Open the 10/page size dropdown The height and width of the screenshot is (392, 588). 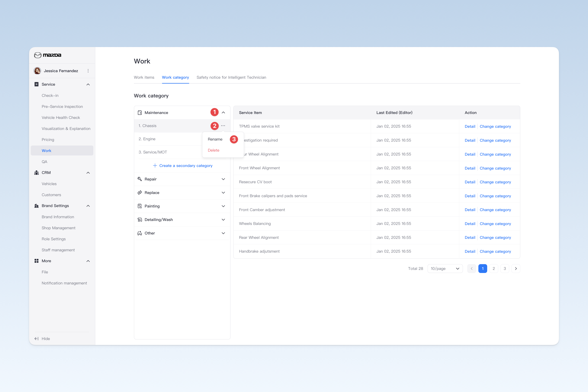tap(445, 268)
